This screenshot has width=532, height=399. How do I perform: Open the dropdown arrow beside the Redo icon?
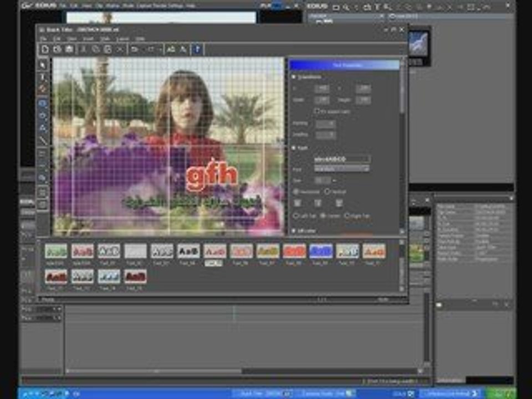160,49
